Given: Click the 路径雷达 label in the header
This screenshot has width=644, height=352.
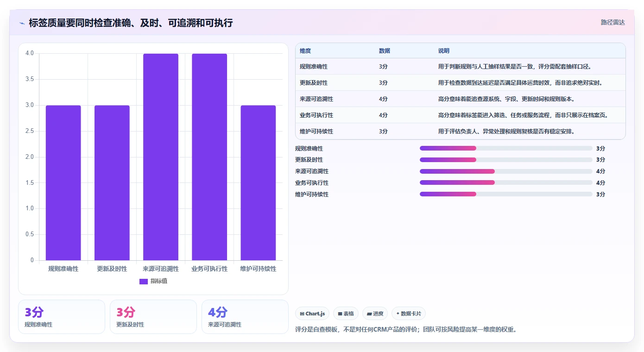Looking at the screenshot, I should pyautogui.click(x=613, y=22).
